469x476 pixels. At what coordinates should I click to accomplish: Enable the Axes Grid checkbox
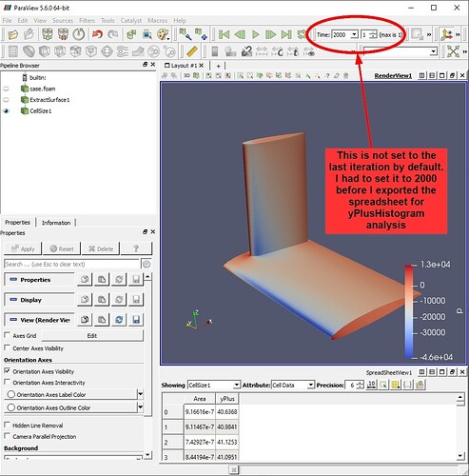(x=7, y=335)
